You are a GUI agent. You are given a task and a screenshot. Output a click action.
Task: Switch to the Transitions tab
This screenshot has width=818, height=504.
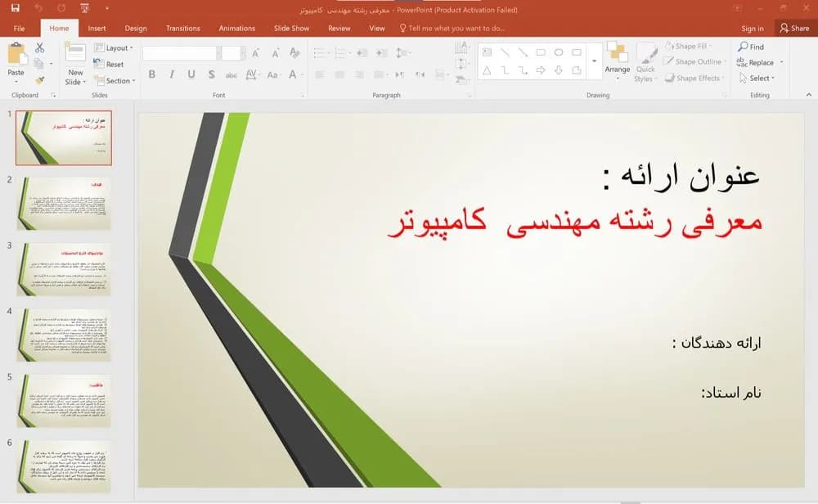point(182,28)
